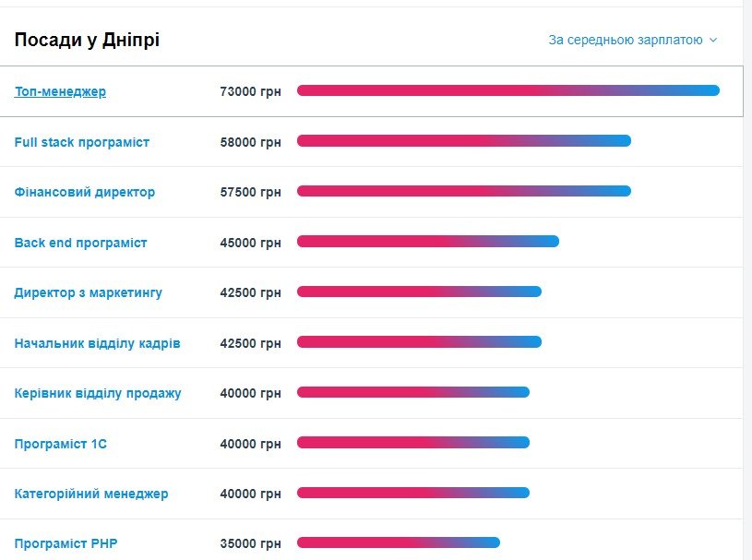Open the Начальник відділу кадрів link
752x560 pixels.
[98, 343]
